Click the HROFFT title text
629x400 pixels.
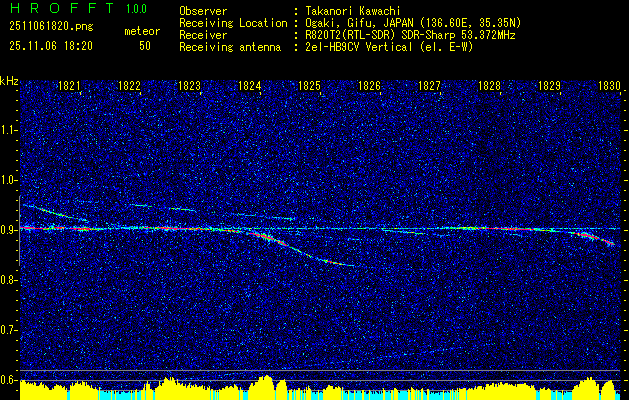(62, 8)
